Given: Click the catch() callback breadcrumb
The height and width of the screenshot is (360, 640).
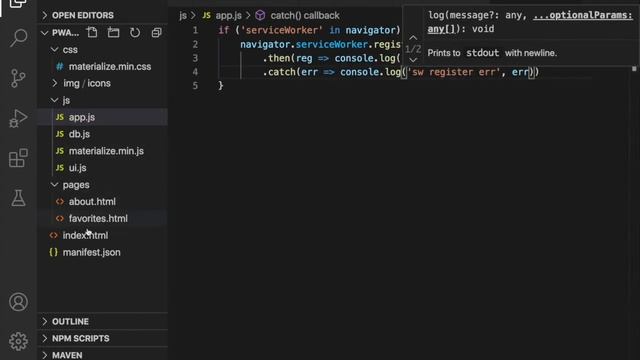Looking at the screenshot, I should [305, 16].
